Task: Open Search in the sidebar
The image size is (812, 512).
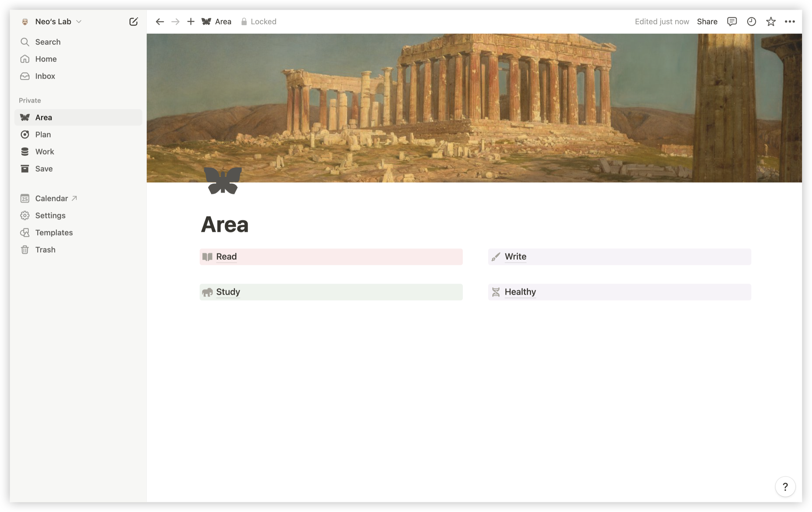Action: (x=48, y=42)
